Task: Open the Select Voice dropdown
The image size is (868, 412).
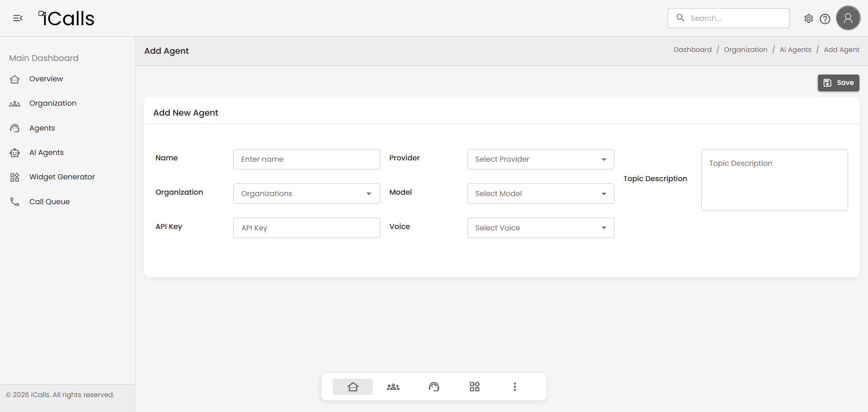Action: coord(540,228)
